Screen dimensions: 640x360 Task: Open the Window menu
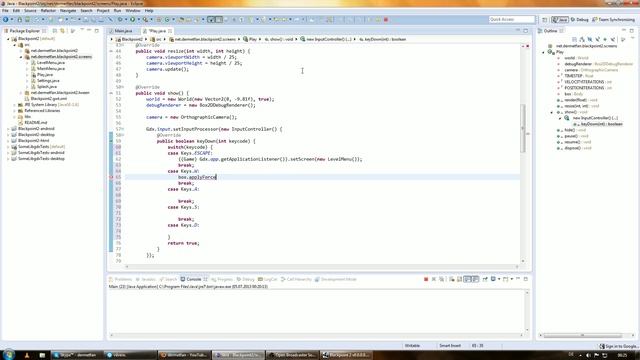[x=133, y=11]
